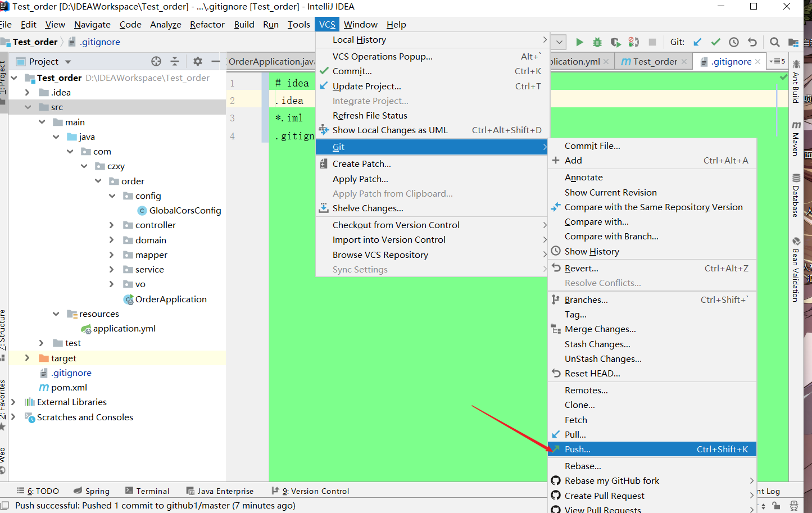This screenshot has height=513, width=812.
Task: Click Run with Coverage icon
Action: click(616, 42)
